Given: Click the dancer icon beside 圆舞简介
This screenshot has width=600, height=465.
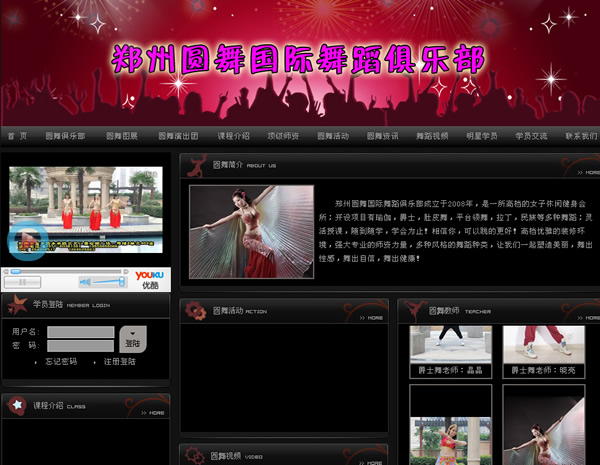Looking at the screenshot, I should [x=197, y=166].
